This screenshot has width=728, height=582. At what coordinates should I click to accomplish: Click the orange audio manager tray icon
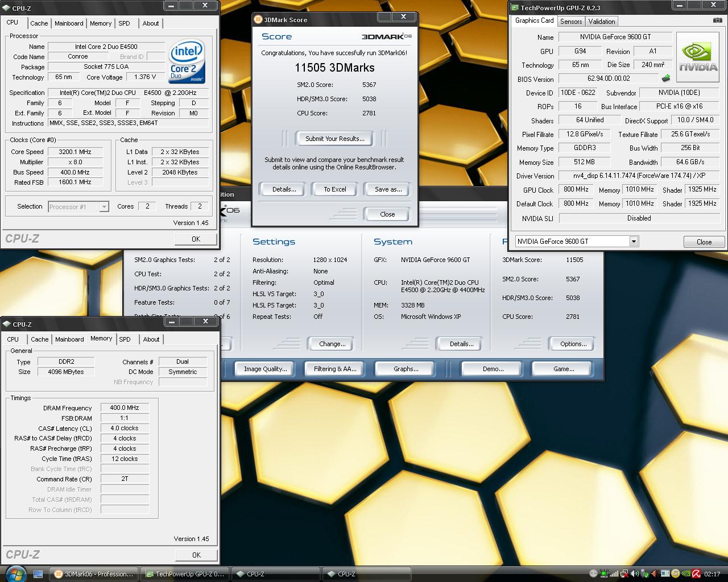tap(655, 574)
